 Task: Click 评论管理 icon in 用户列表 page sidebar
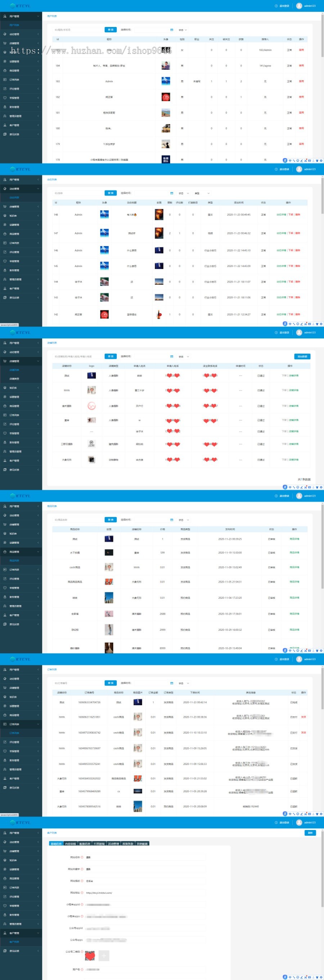5,89
